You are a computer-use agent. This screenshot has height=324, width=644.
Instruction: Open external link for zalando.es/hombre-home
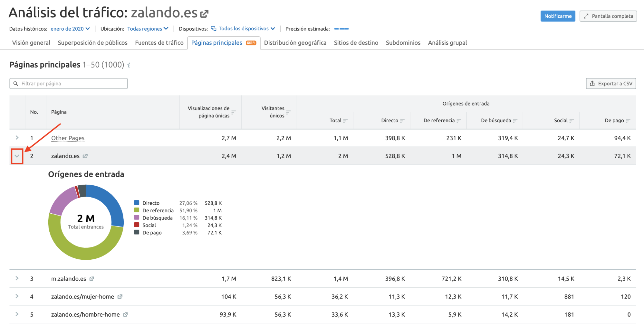click(x=125, y=315)
